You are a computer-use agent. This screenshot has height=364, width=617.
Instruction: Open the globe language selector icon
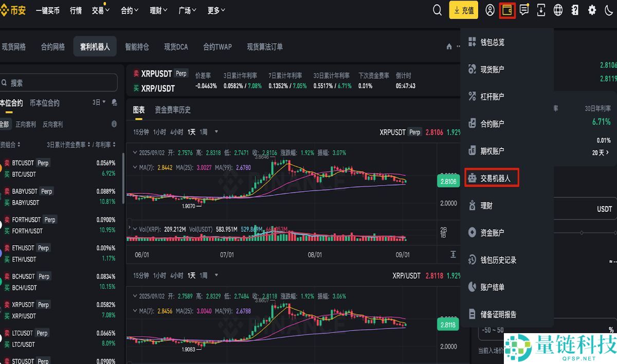pos(557,10)
